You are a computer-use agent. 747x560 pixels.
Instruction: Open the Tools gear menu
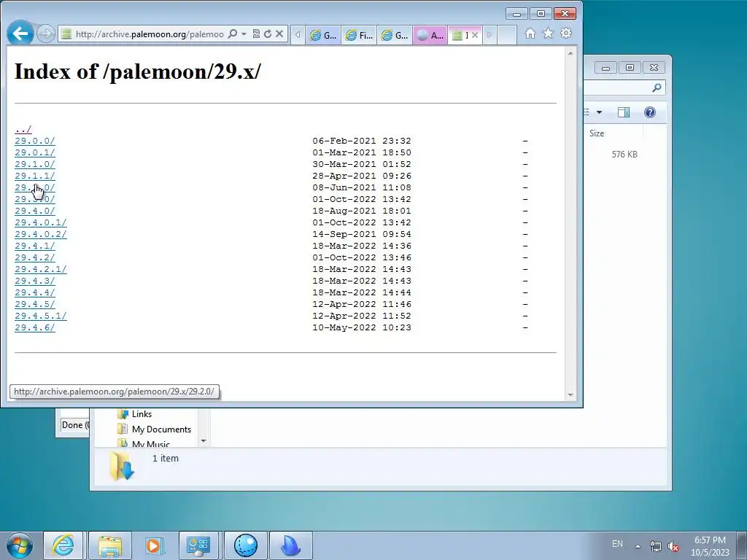(x=566, y=34)
